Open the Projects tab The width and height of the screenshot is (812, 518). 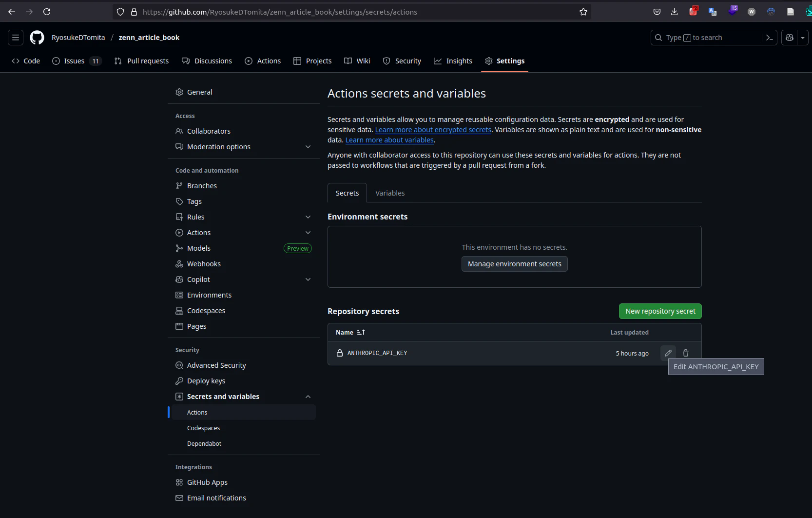tap(312, 61)
